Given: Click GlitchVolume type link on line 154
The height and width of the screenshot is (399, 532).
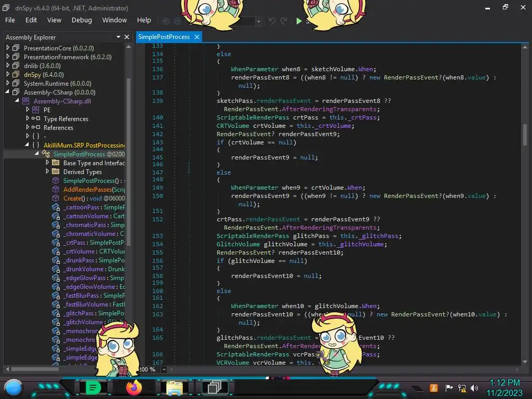Looking at the screenshot, I should pos(238,244).
